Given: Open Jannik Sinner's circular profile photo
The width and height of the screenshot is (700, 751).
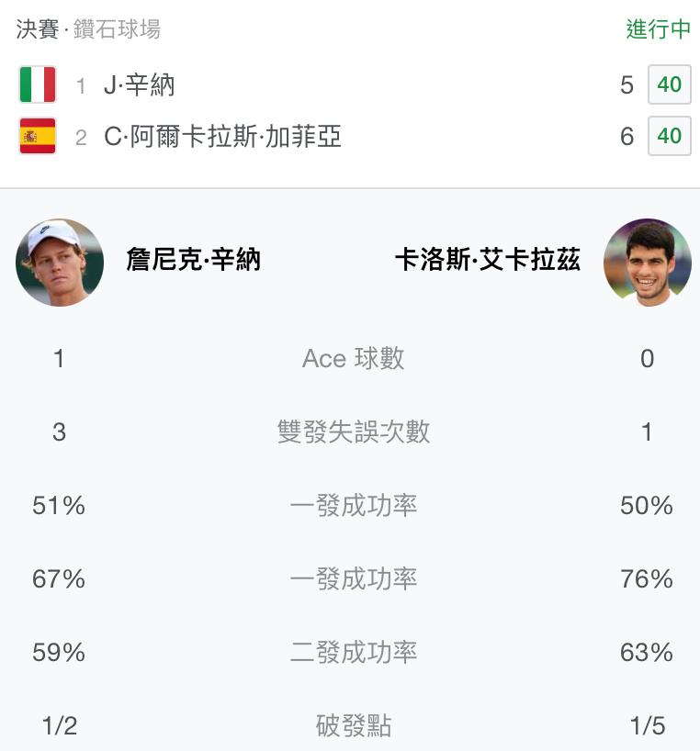Looking at the screenshot, I should point(60,263).
